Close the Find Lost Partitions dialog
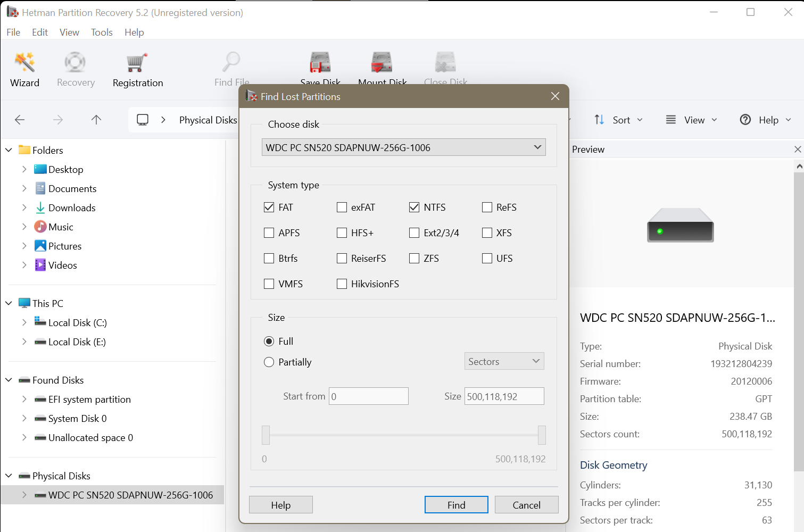This screenshot has width=804, height=532. (555, 96)
